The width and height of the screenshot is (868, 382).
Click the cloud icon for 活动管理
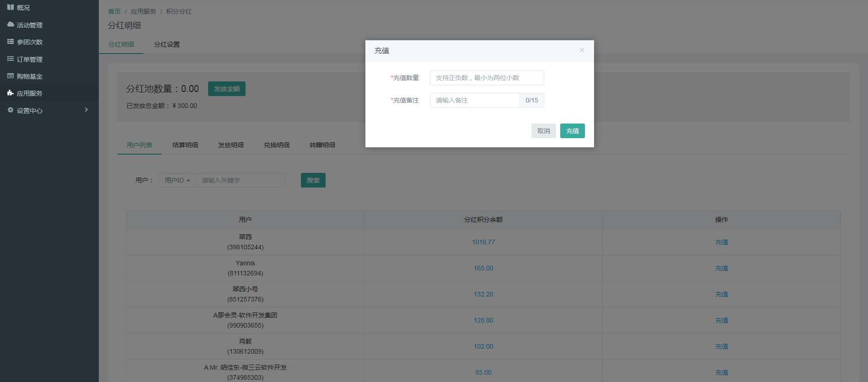coord(11,24)
